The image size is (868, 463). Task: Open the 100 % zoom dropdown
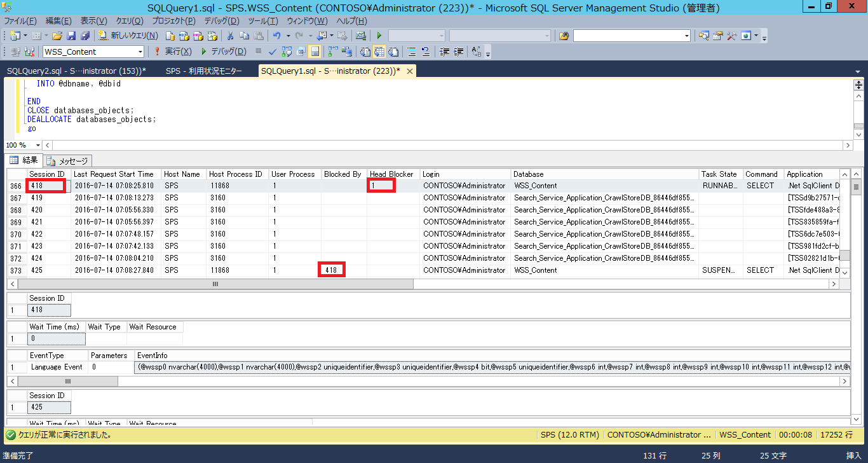coord(37,145)
